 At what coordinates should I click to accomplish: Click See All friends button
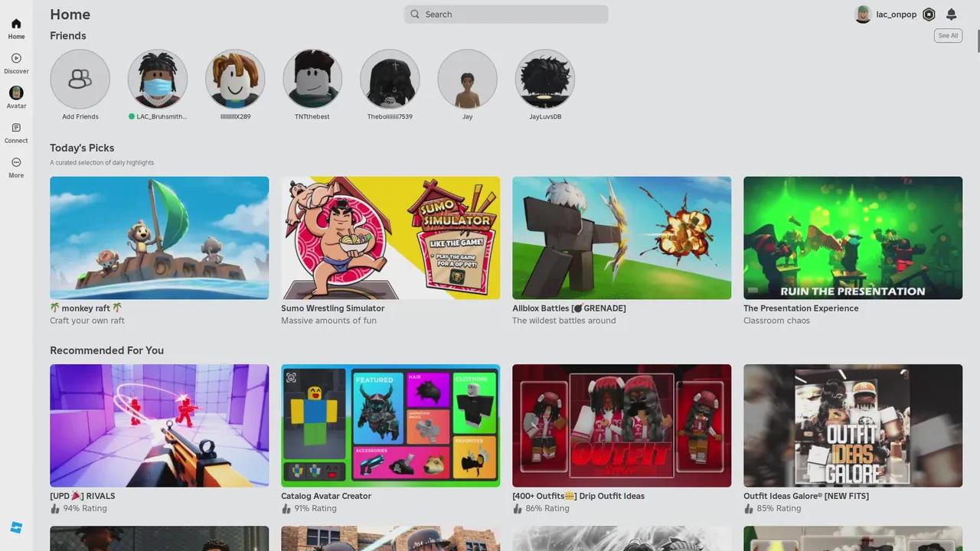point(948,36)
